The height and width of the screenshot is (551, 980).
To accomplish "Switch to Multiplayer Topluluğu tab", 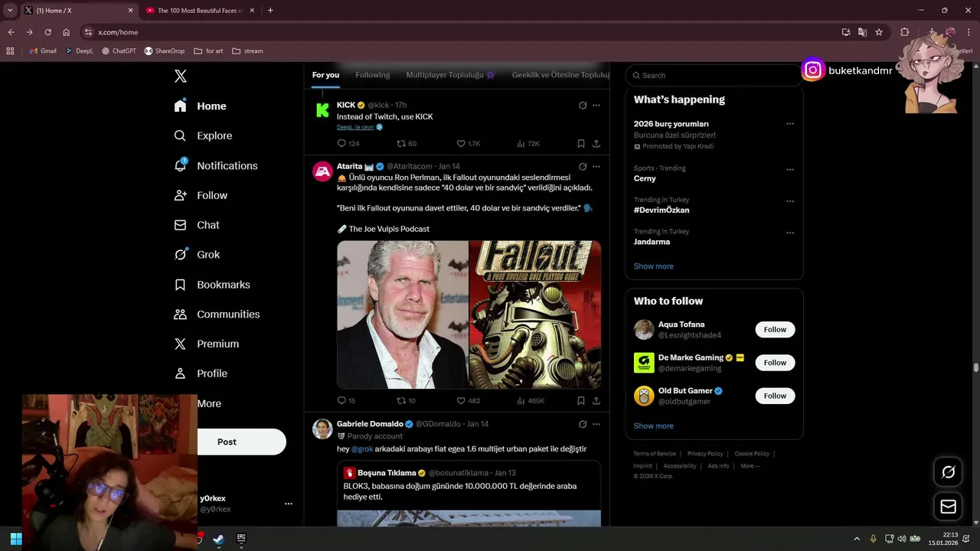I will click(x=451, y=75).
